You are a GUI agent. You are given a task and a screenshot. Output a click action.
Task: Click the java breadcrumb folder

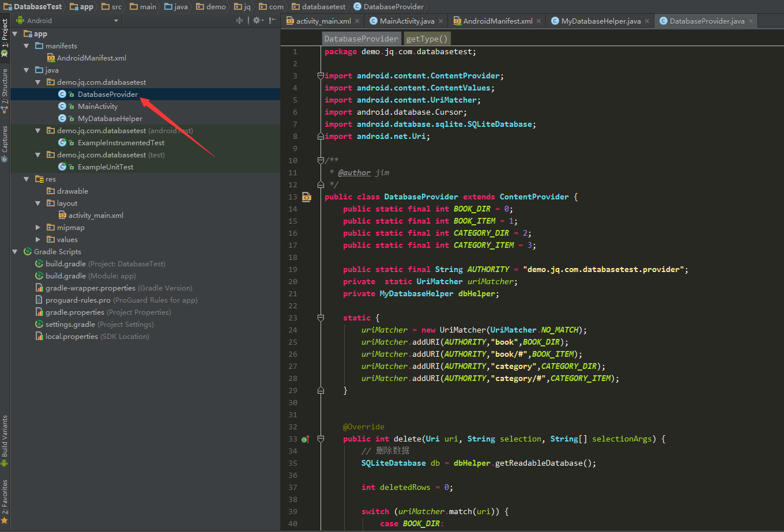[x=176, y=7]
